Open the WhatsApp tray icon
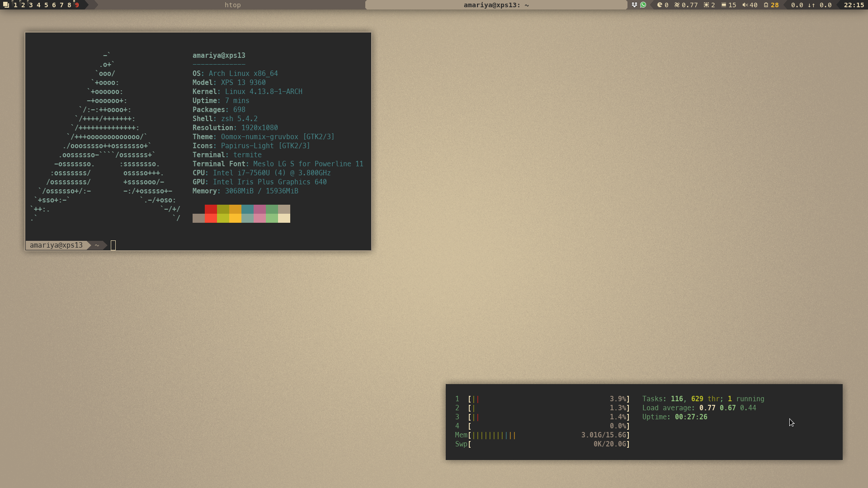 click(643, 5)
